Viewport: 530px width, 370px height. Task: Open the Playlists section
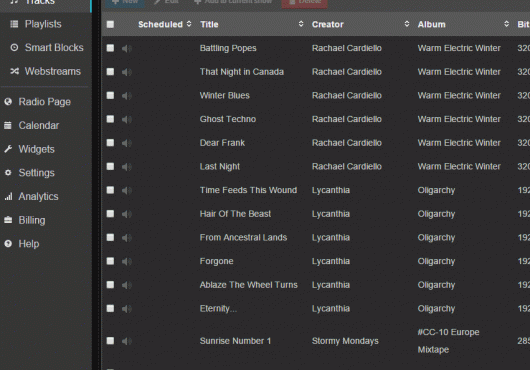tap(43, 24)
